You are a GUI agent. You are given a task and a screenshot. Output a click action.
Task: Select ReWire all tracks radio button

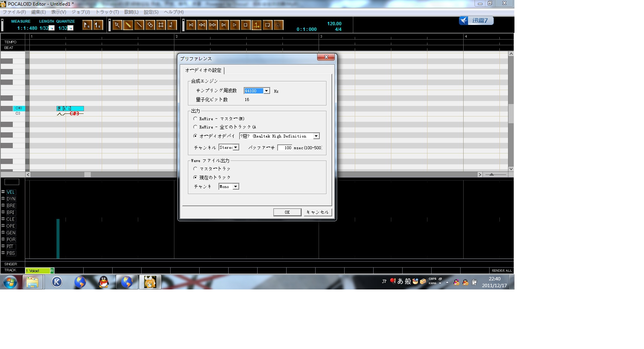click(x=195, y=127)
